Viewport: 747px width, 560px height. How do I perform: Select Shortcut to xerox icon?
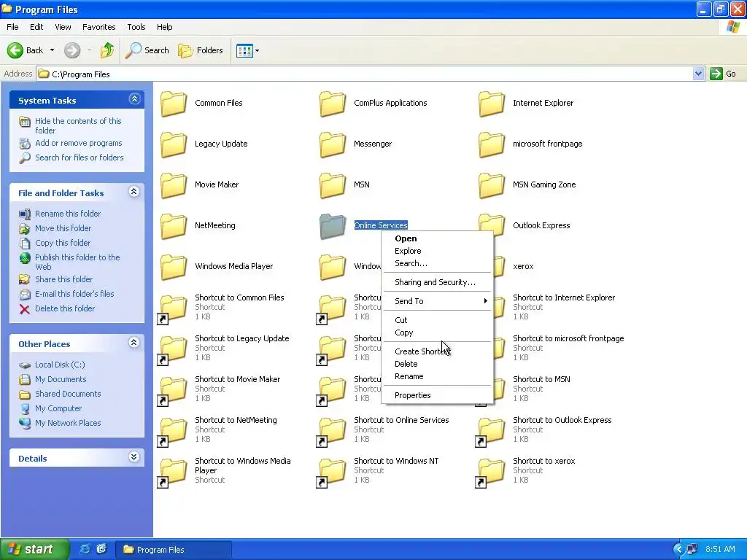491,472
